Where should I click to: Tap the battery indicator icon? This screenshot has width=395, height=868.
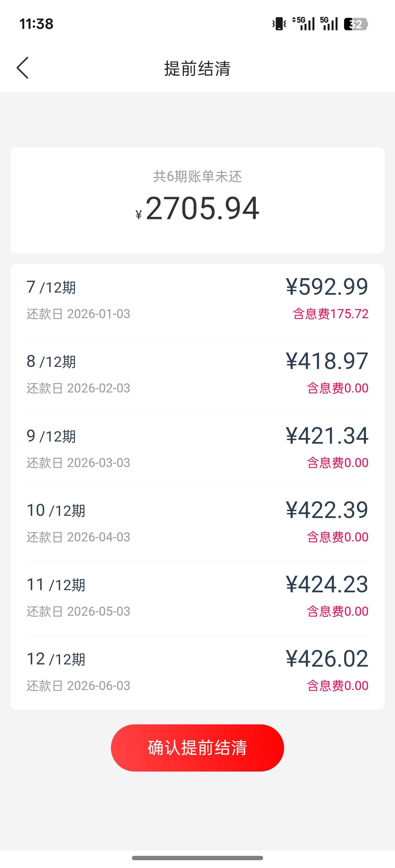click(356, 24)
